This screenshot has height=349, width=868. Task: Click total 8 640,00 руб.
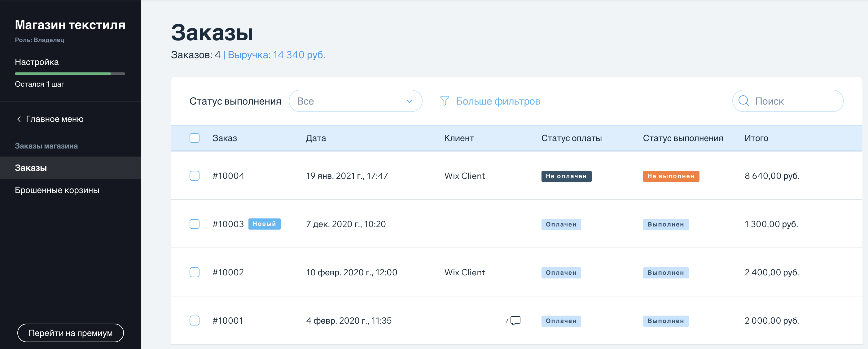tap(772, 176)
